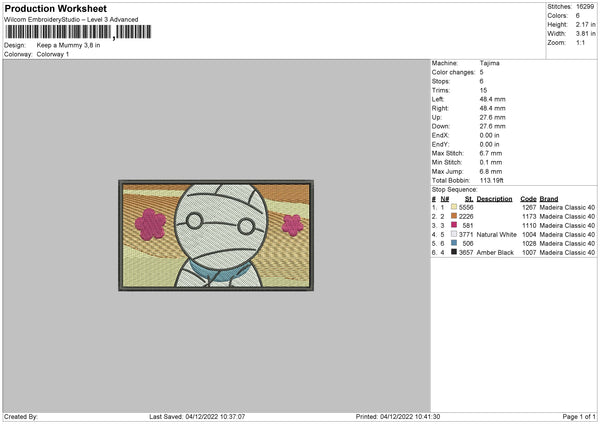Screen dimensions: 600x424
Task: Click the Min Stitch value 0.1 mm
Action: coord(491,163)
